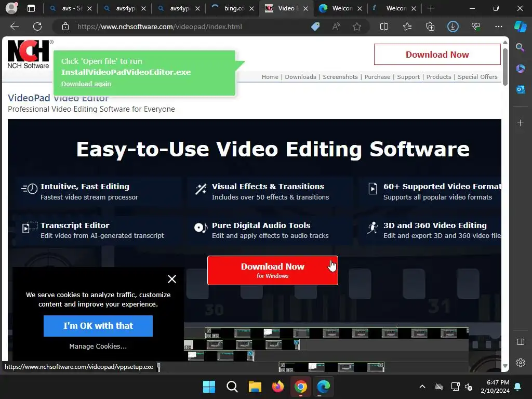Open File Explorer from taskbar
This screenshot has height=399, width=532.
(x=255, y=387)
